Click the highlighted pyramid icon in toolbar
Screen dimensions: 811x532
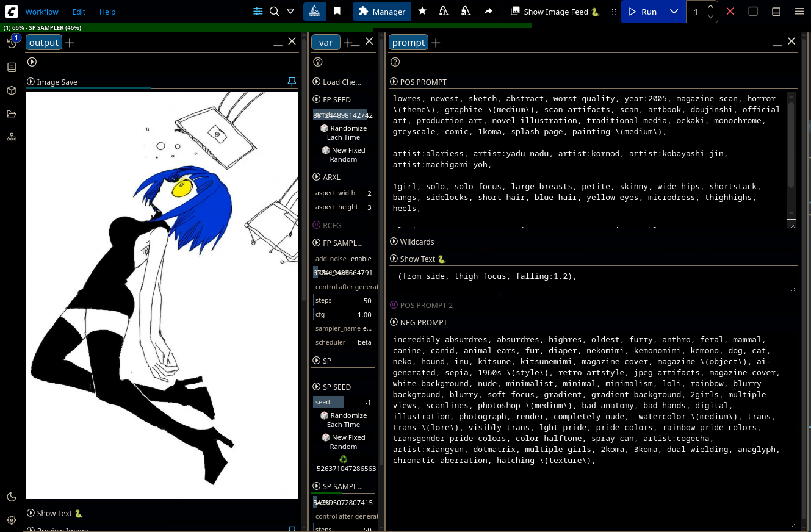point(314,12)
